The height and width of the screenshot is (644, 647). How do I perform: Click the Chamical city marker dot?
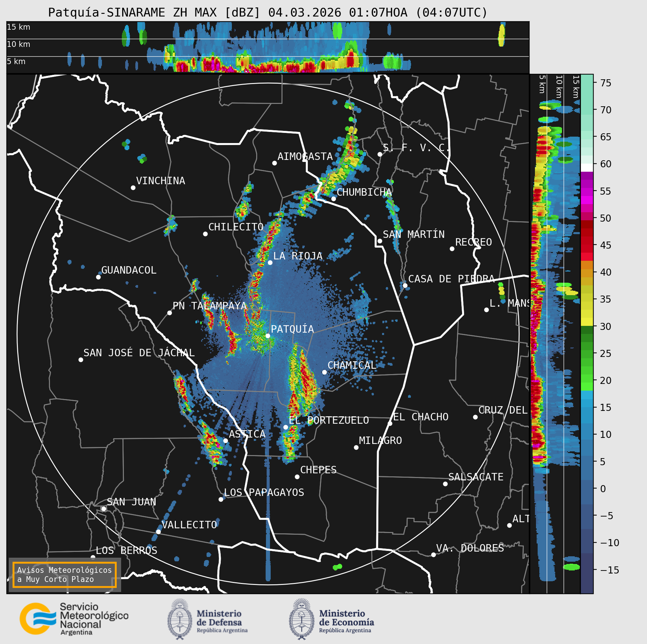point(324,372)
